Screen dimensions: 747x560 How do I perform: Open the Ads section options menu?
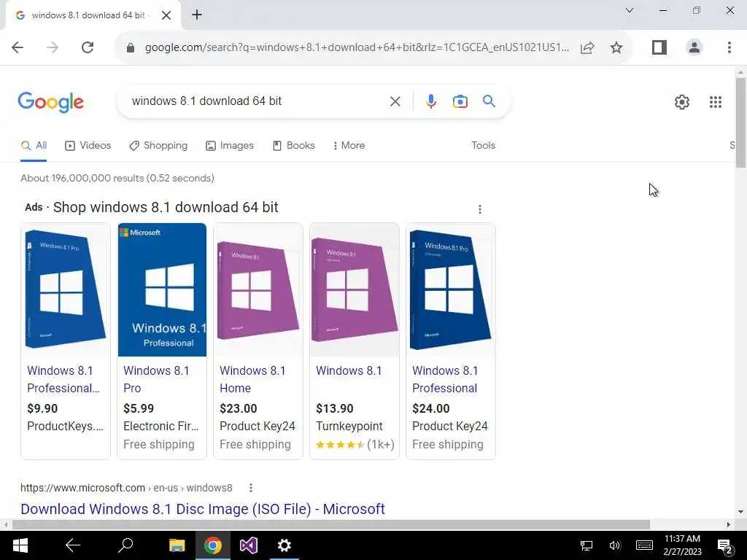480,209
